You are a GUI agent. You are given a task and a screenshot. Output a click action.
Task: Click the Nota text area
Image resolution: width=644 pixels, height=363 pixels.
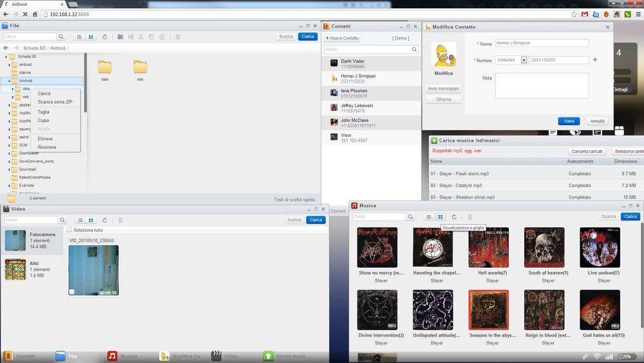tap(542, 86)
